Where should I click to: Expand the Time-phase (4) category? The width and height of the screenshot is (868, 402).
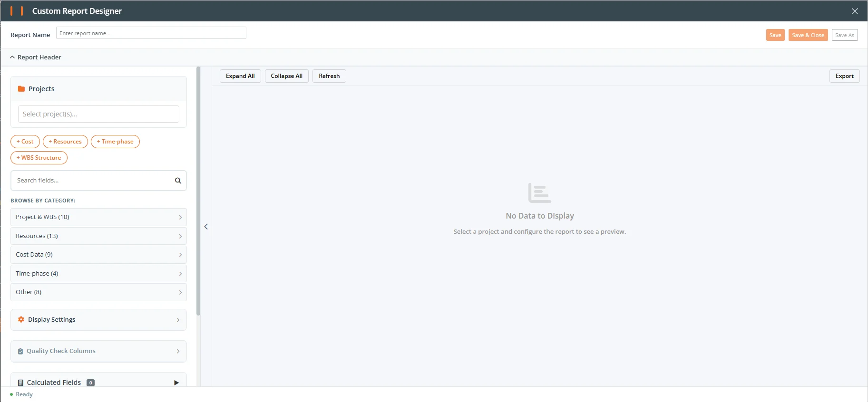pos(98,274)
